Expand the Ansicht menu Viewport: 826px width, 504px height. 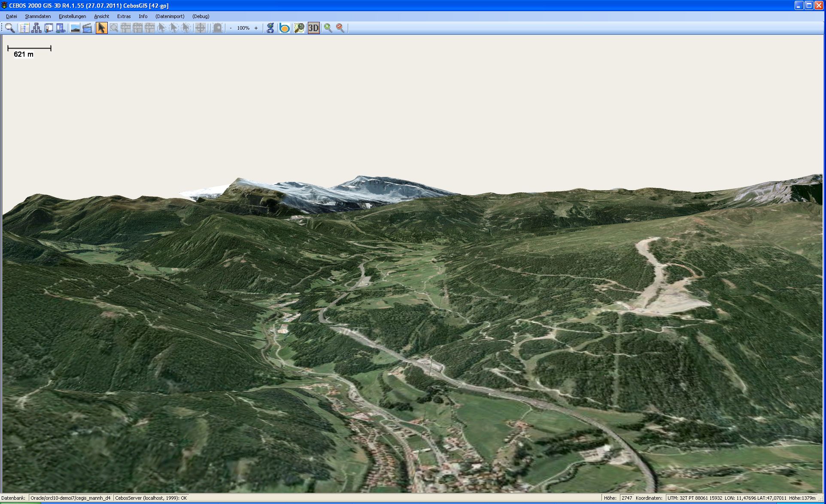pos(101,16)
